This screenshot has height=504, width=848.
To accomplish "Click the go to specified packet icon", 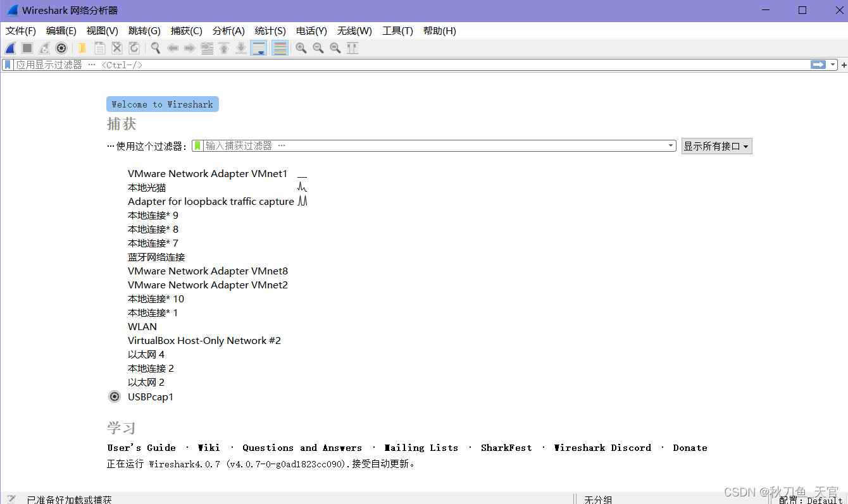I will pos(207,48).
